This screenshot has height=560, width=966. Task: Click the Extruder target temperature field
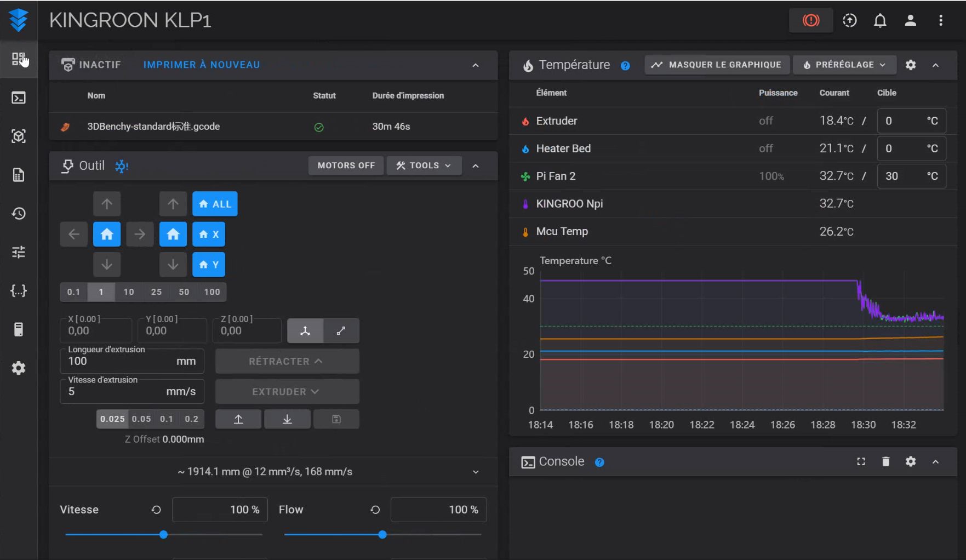(912, 121)
